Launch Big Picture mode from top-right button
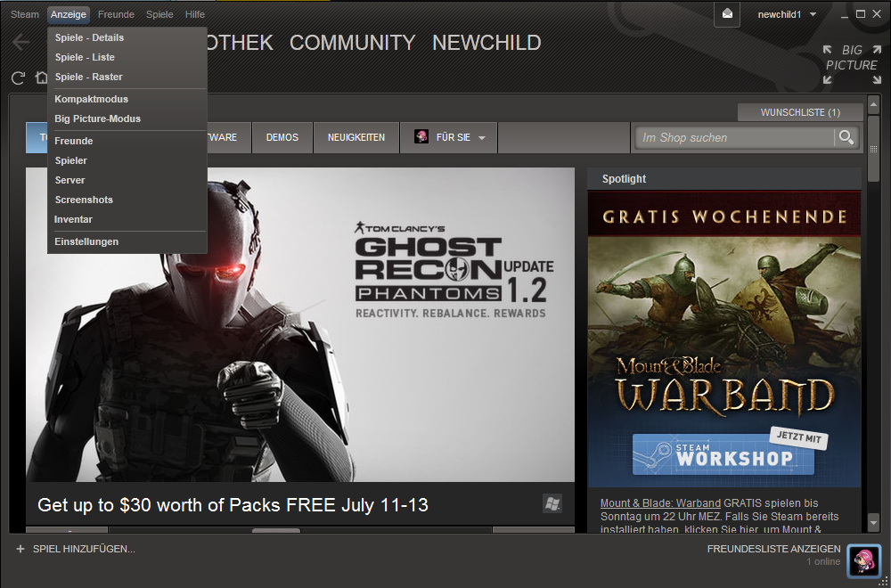Viewport: 891px width, 588px height. (851, 64)
